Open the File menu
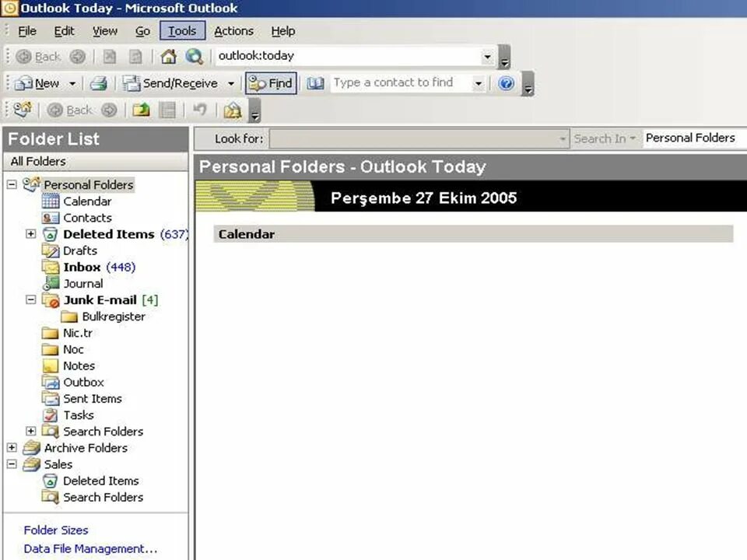The image size is (747, 560). tap(27, 31)
